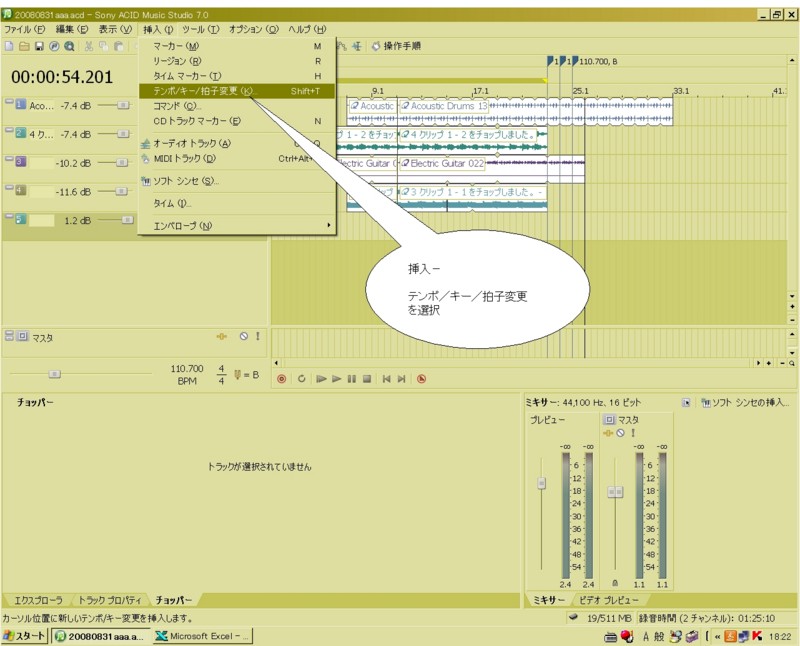Switch to the ビデオ プレビュー tab

(608, 600)
